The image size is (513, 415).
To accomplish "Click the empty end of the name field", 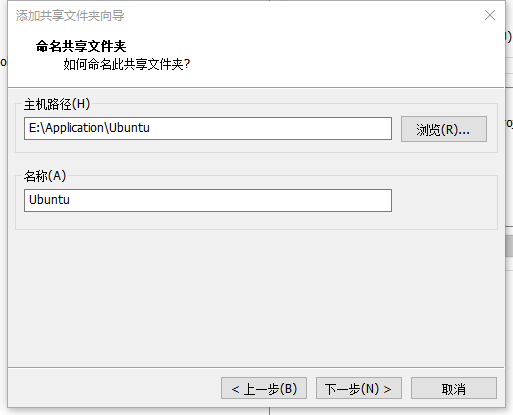I will [x=230, y=200].
